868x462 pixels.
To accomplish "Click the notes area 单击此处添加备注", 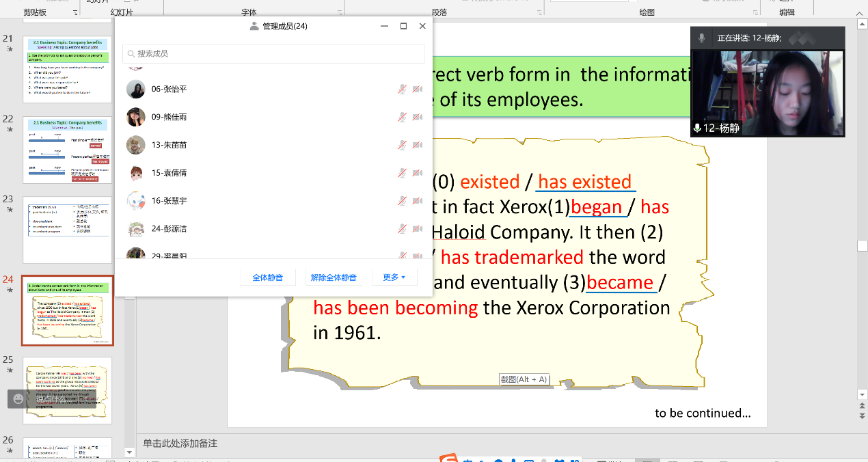I will pos(180,444).
